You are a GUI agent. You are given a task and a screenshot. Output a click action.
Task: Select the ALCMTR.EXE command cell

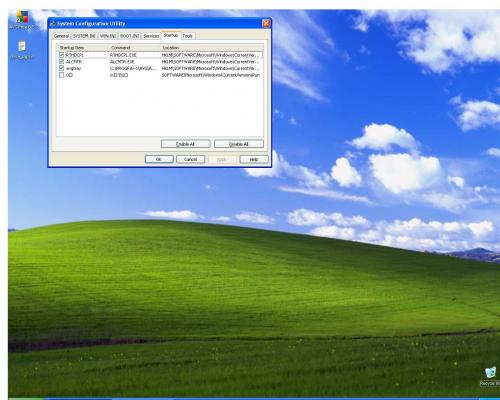(x=122, y=62)
